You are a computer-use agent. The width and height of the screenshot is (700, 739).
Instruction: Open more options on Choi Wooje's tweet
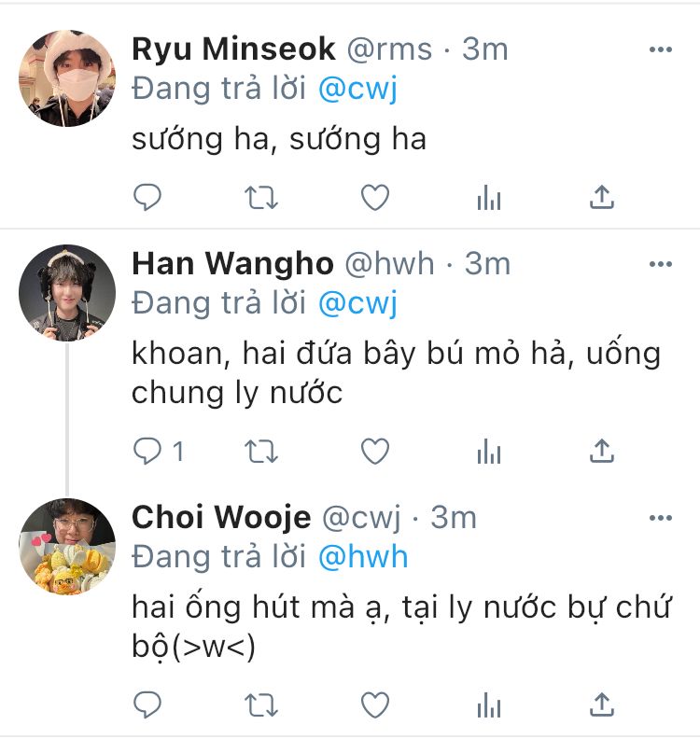(661, 518)
